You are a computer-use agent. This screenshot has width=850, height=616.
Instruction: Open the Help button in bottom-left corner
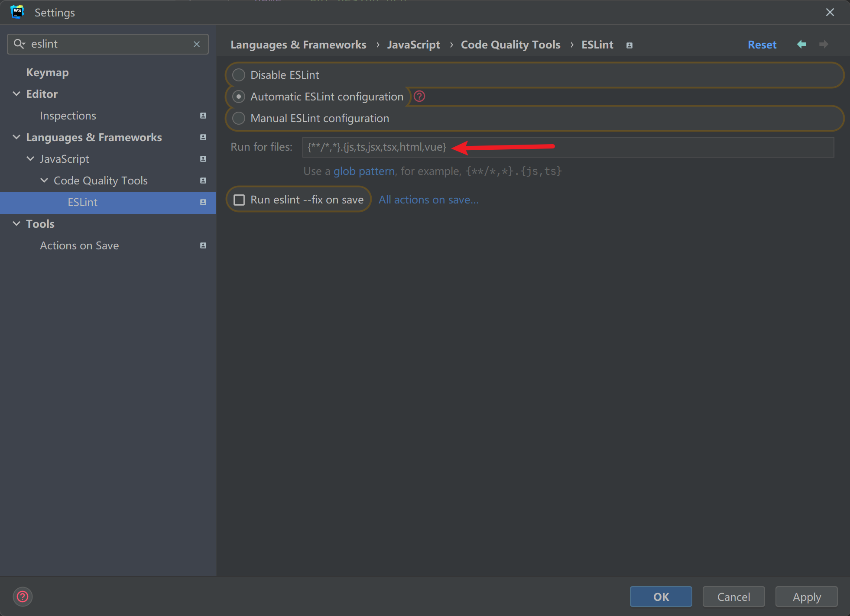click(23, 597)
